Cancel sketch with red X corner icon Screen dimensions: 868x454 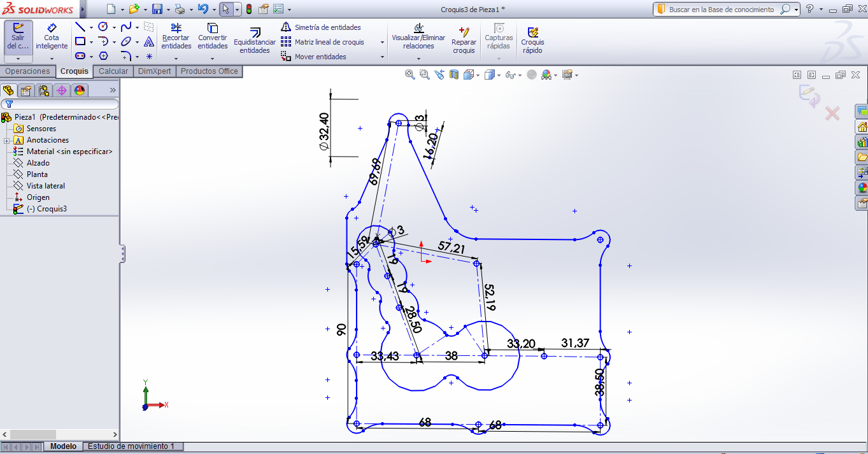(832, 114)
